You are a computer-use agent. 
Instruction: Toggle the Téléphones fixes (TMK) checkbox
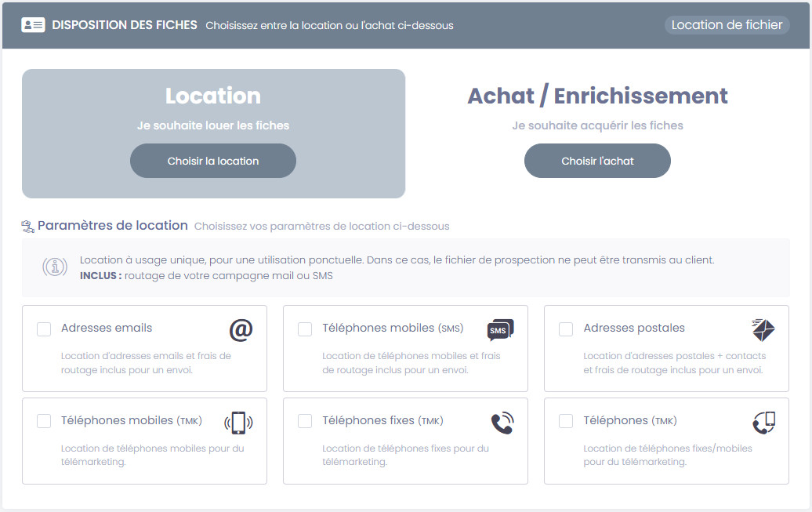(x=305, y=422)
